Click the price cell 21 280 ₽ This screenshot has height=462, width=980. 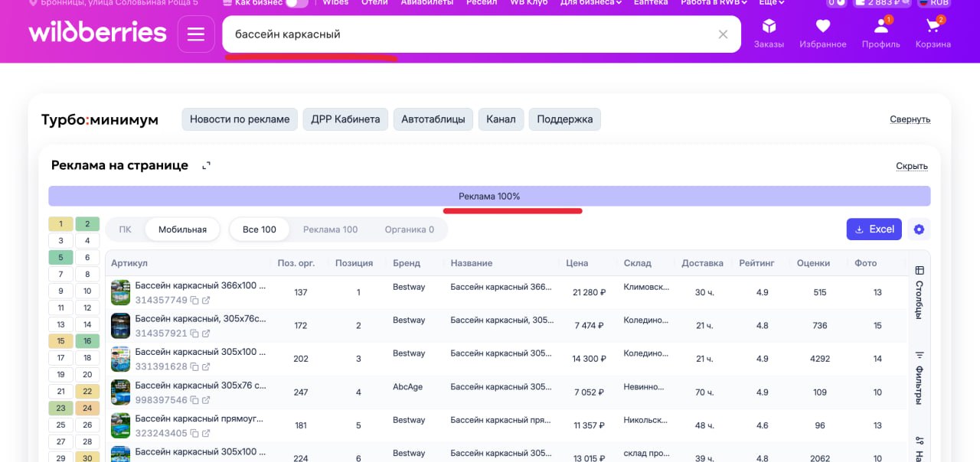tap(590, 292)
